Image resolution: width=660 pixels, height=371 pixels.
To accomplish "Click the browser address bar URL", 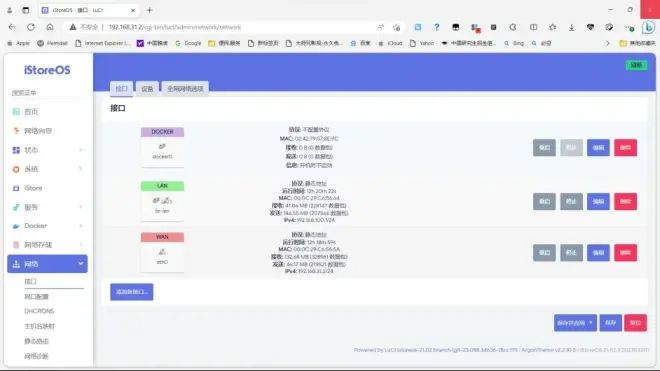I will coord(175,27).
